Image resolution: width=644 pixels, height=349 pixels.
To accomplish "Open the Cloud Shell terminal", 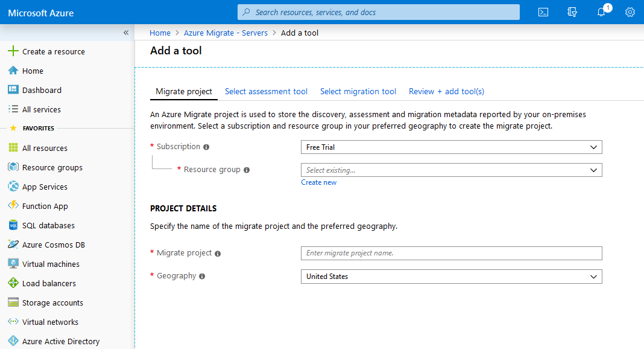I will point(543,12).
